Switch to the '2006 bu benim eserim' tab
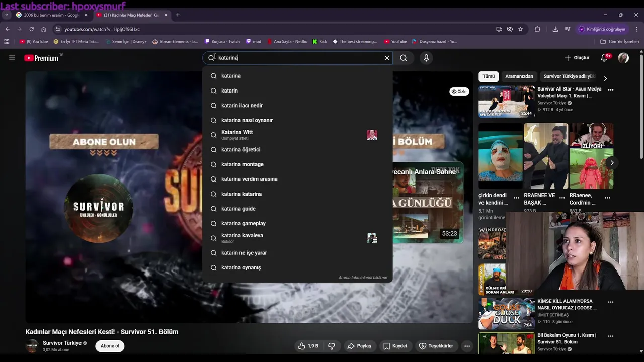Viewport: 644px width, 362px height. [x=52, y=15]
